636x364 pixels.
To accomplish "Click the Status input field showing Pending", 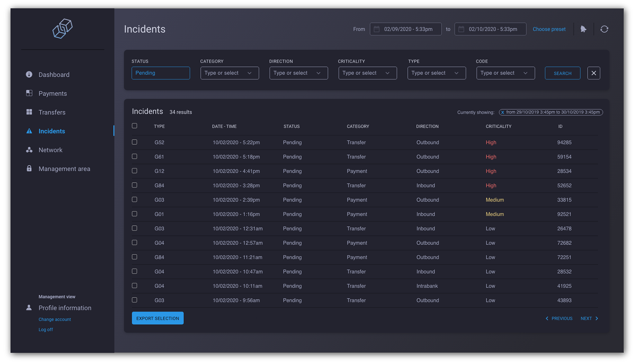I will pos(161,73).
